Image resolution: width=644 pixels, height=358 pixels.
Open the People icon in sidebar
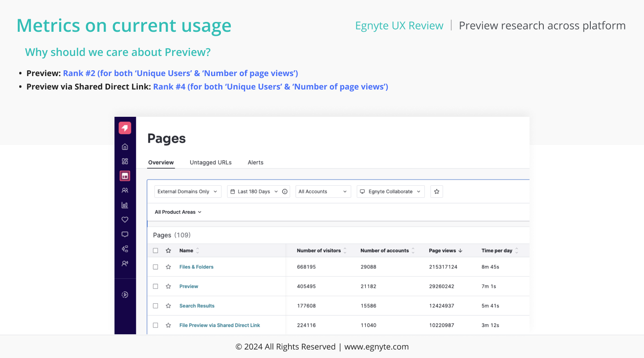[x=125, y=190]
